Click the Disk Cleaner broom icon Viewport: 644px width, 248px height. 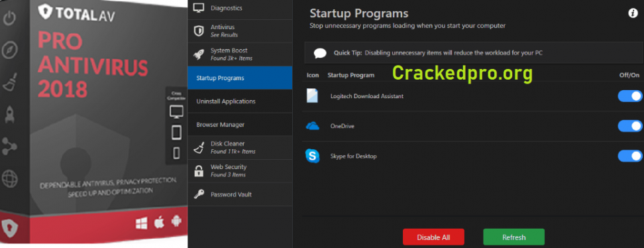pos(199,148)
